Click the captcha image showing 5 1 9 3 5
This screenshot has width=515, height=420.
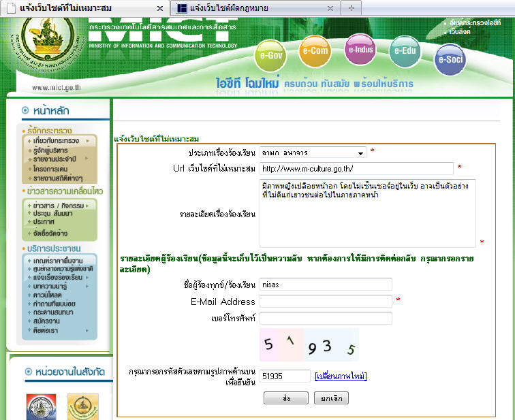point(309,345)
